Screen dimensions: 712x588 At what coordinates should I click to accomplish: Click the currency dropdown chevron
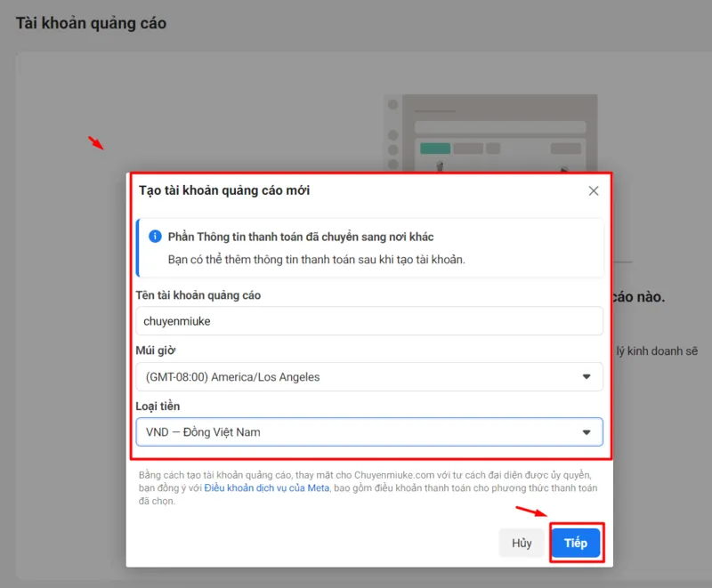588,431
